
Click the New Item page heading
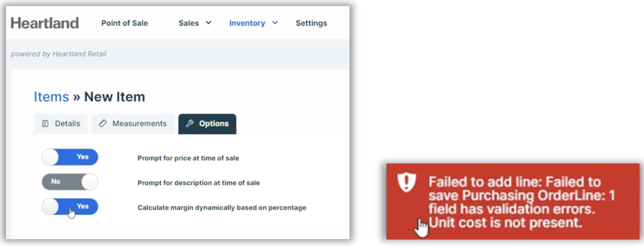pos(114,97)
